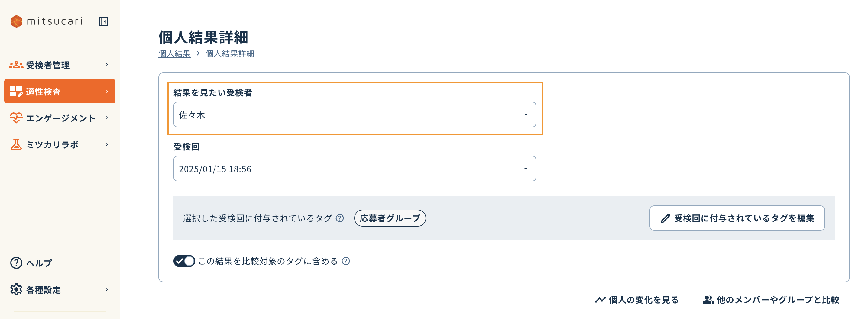Expand the 各種設定 menu chevron

[x=107, y=289]
